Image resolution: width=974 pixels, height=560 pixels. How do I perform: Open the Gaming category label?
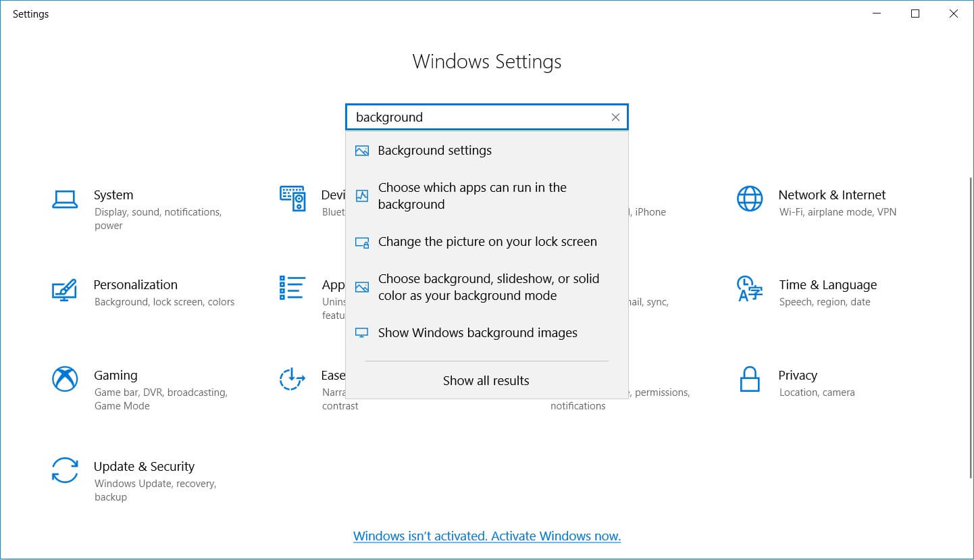[x=116, y=376]
